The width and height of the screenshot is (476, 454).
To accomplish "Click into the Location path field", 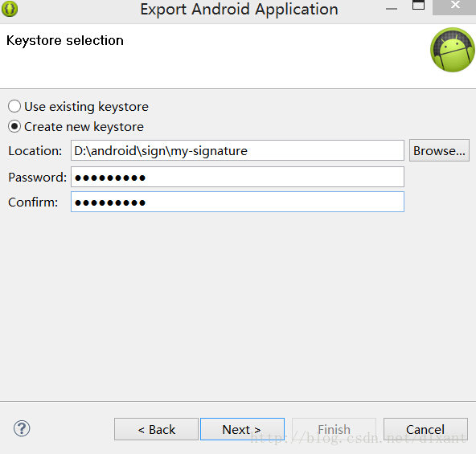I will tap(237, 150).
